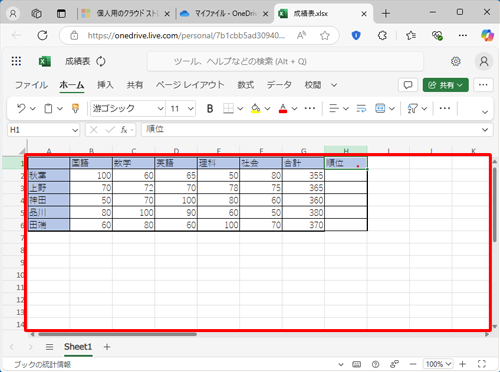This screenshot has height=372, width=500.
Task: Click the Paste clipboard icon
Action: [48, 108]
